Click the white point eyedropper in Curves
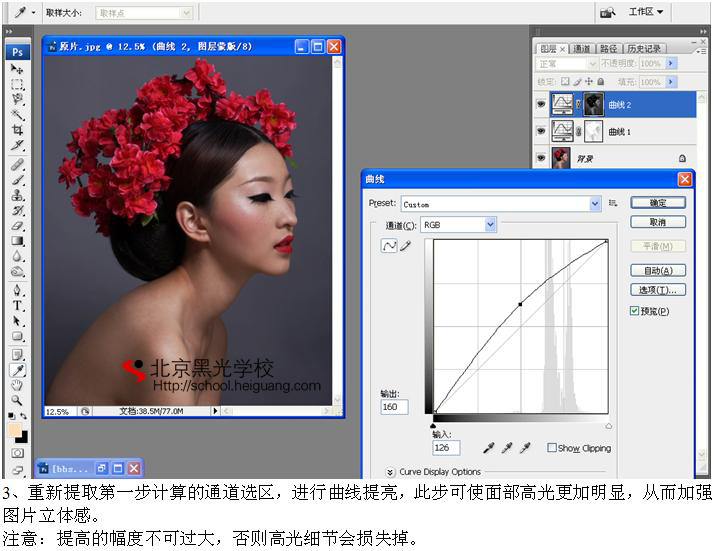This screenshot has height=551, width=717. click(525, 448)
